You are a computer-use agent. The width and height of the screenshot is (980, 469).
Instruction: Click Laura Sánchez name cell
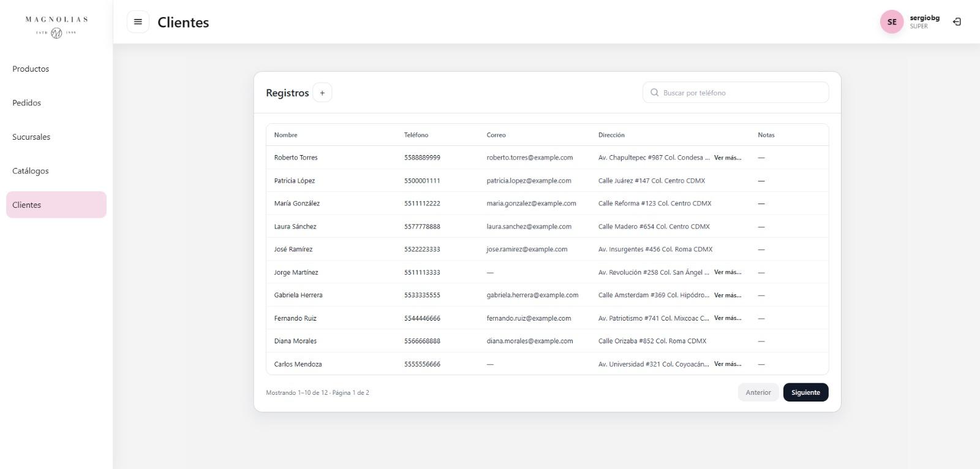pyautogui.click(x=295, y=227)
